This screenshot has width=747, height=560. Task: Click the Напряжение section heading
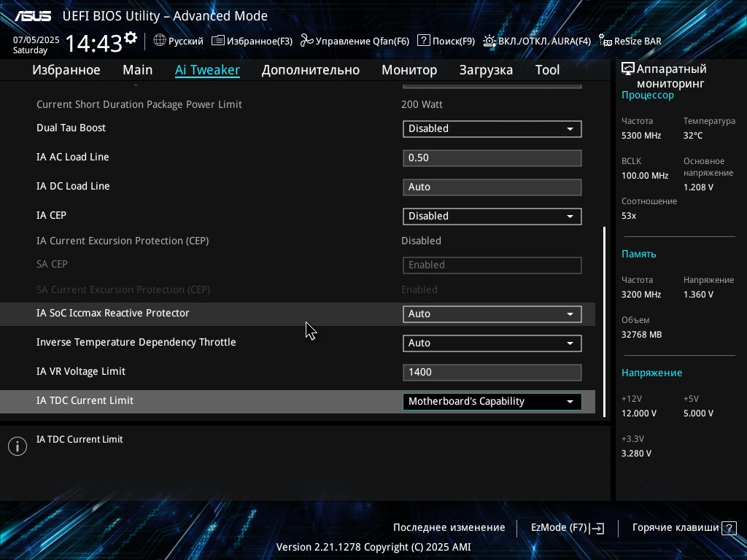(651, 373)
